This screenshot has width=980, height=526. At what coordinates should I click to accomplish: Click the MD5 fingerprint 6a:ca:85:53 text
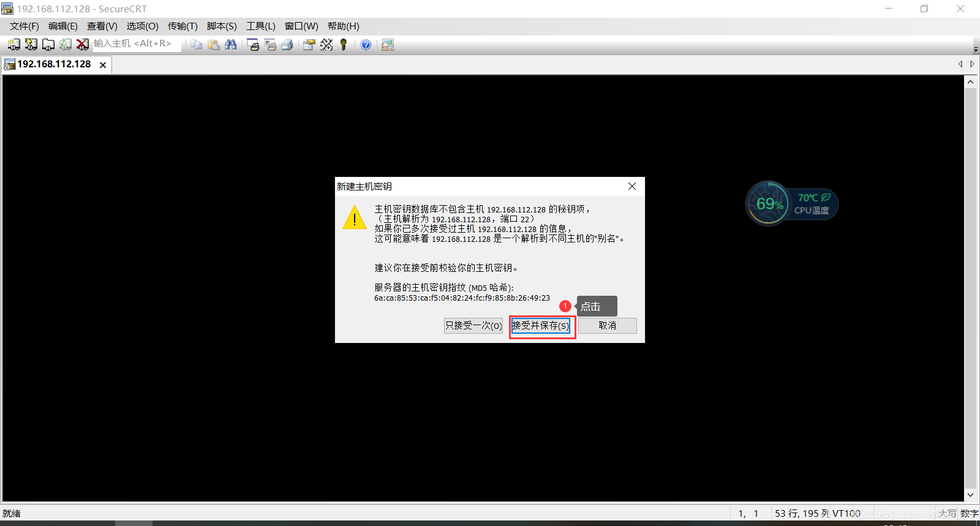(462, 298)
